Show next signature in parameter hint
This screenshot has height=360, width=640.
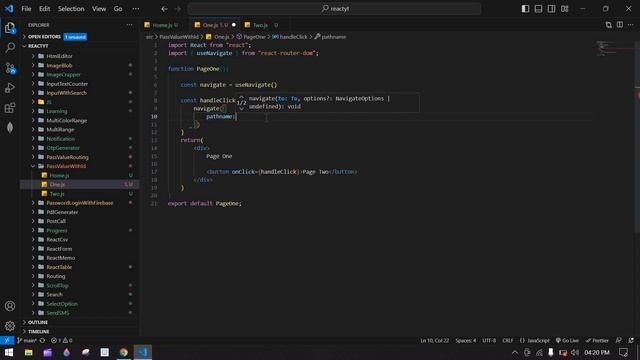[x=241, y=108]
